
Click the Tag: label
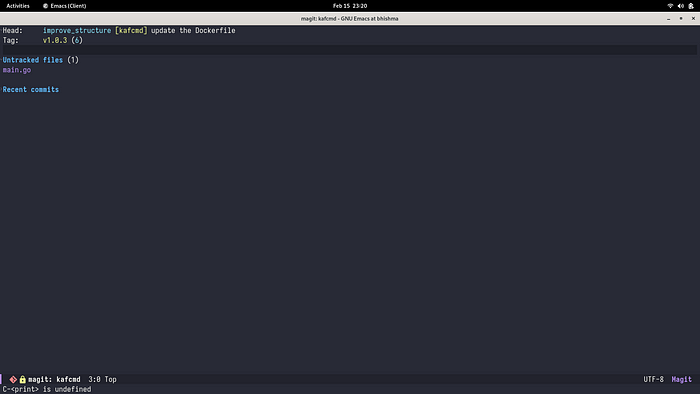(11, 40)
